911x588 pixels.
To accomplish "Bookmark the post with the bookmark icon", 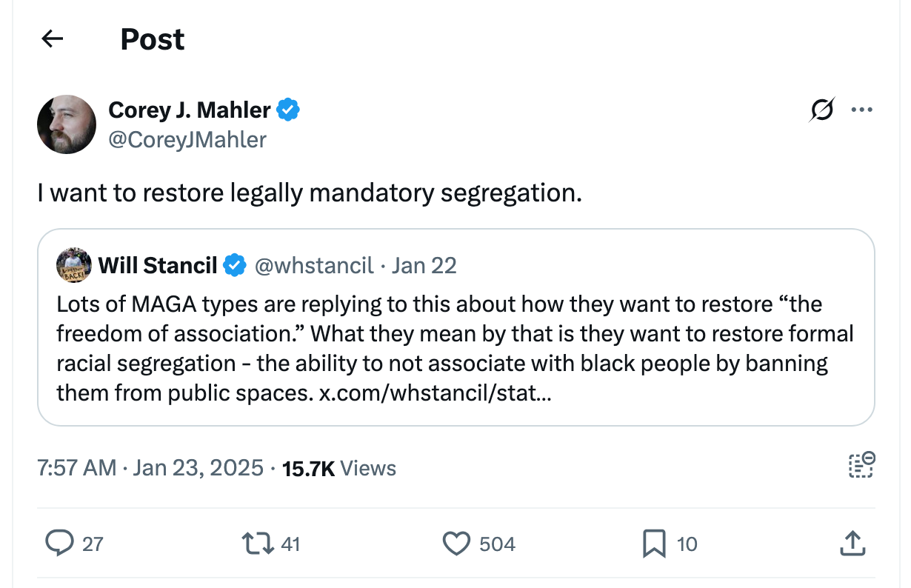I will [655, 543].
